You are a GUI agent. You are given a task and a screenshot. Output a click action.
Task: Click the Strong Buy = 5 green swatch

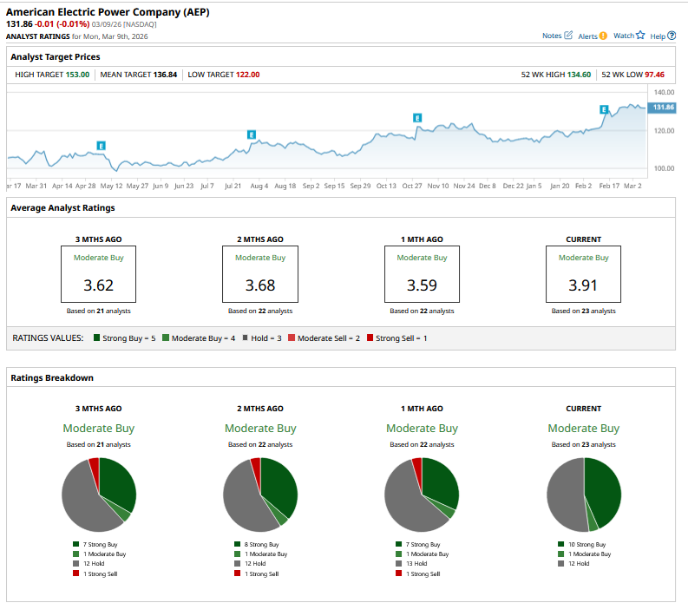coord(98,337)
